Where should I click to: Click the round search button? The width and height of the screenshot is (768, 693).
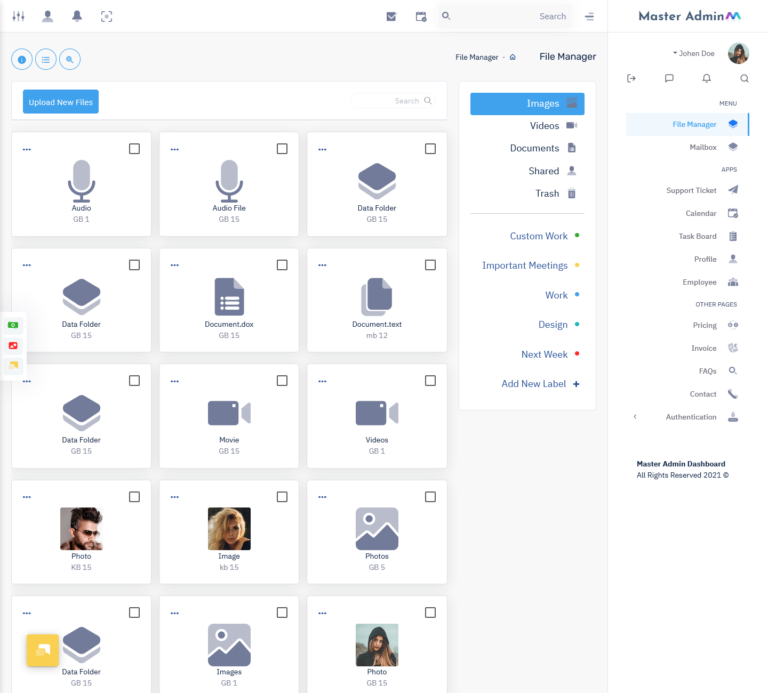70,59
